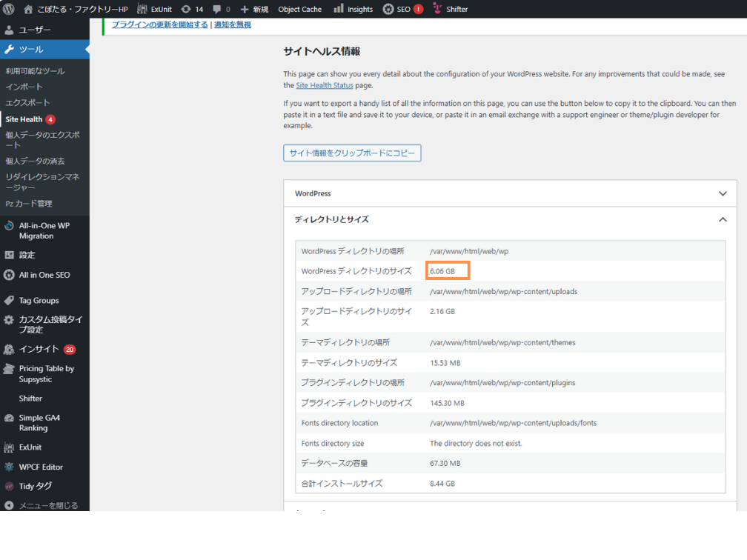The width and height of the screenshot is (747, 560).
Task: Click the Site Health 4 count badge
Action: tap(50, 119)
